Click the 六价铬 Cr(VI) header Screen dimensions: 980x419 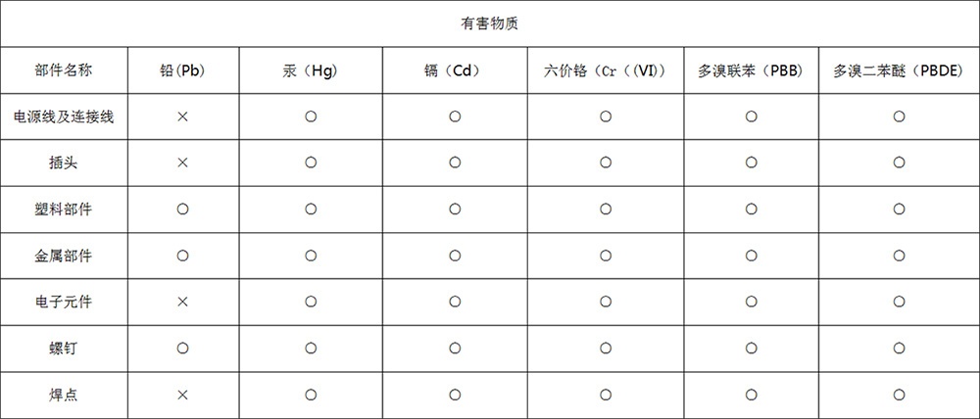(x=605, y=70)
